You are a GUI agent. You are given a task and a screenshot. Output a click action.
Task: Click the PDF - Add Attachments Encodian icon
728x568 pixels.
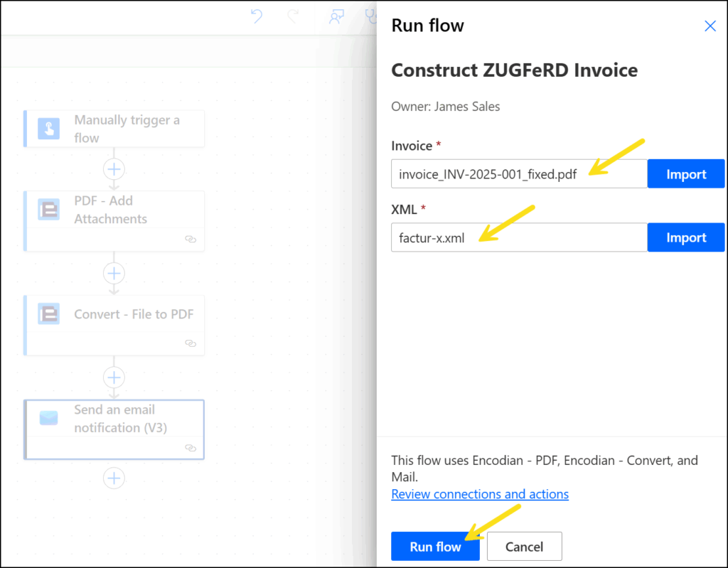click(x=48, y=210)
